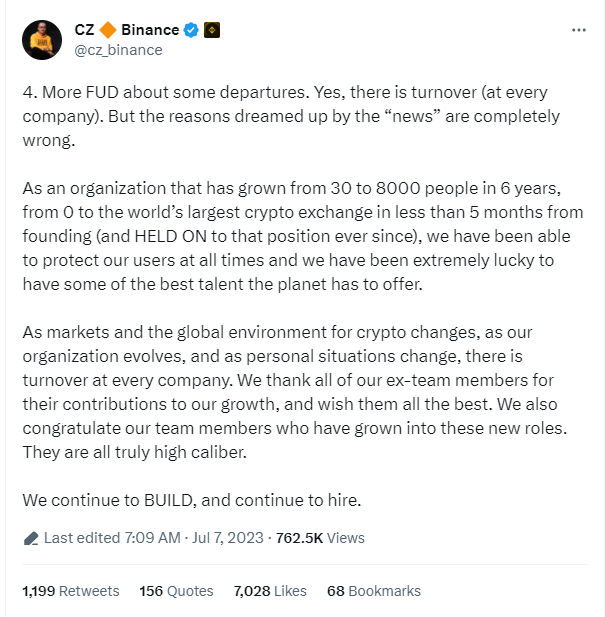This screenshot has width=605, height=617.
Task: Click the pencil edit history icon
Action: click(31, 538)
